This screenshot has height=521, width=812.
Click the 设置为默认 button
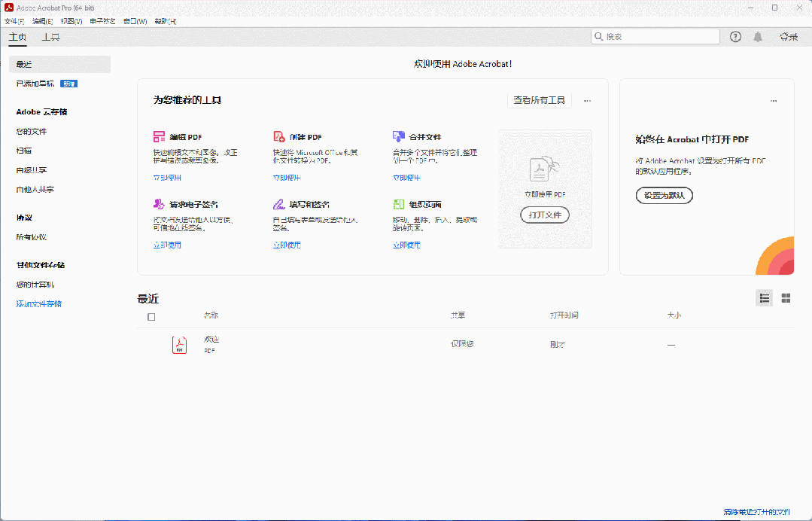(x=665, y=195)
